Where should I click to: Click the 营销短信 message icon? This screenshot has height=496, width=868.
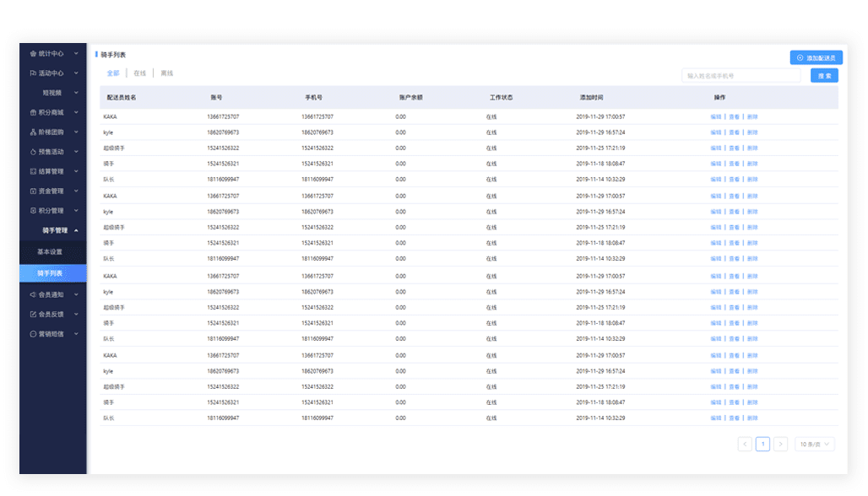33,334
